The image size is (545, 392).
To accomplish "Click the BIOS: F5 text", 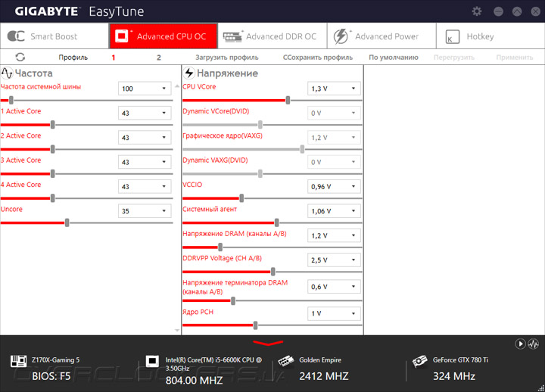I will point(51,376).
